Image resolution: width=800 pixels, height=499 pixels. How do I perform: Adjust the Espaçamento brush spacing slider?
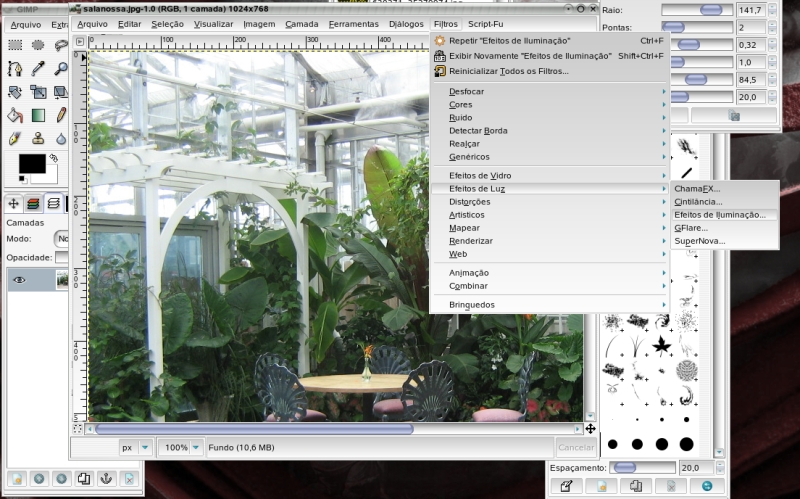[x=642, y=467]
